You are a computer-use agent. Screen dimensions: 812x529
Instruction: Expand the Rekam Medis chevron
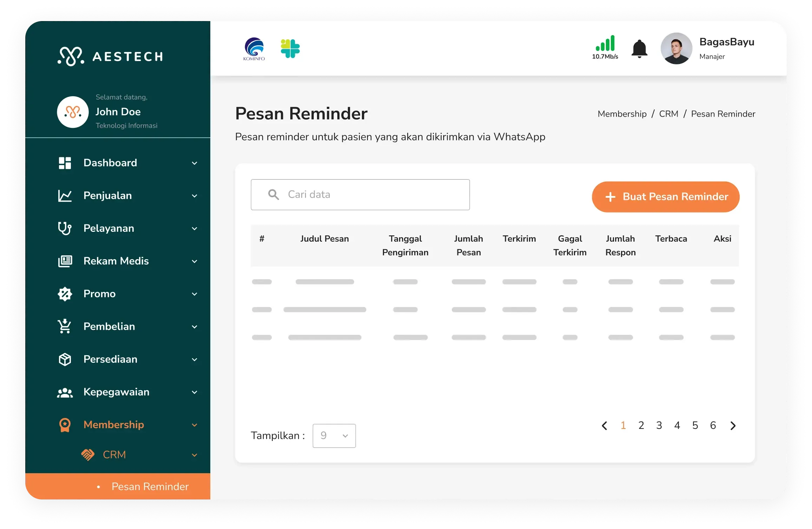click(194, 261)
